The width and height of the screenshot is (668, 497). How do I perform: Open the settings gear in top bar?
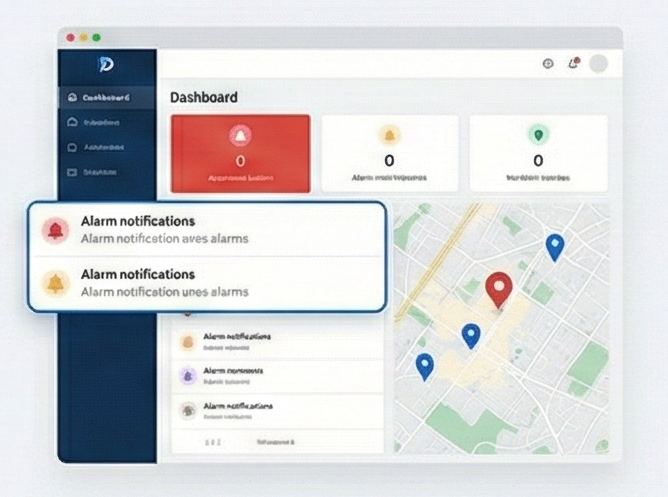(548, 64)
